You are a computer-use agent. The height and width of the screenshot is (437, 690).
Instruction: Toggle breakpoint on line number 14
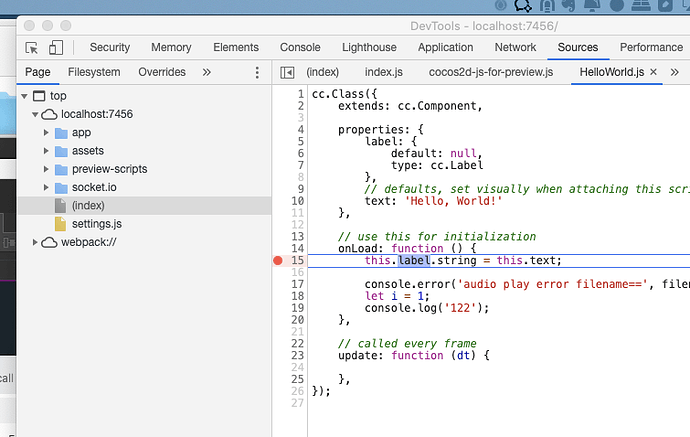coord(297,249)
